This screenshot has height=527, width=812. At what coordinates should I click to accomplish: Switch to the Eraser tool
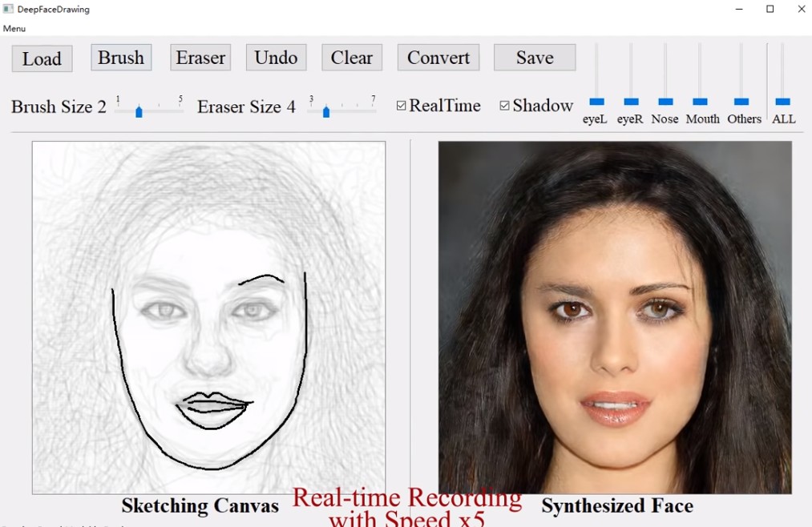(x=200, y=58)
